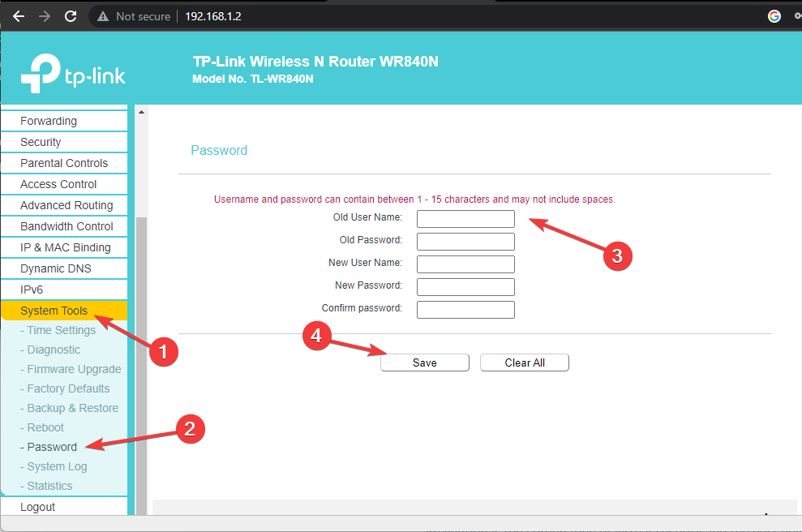Click the address bar showing 192.168.1.2
This screenshot has height=532, width=802.
click(x=212, y=16)
